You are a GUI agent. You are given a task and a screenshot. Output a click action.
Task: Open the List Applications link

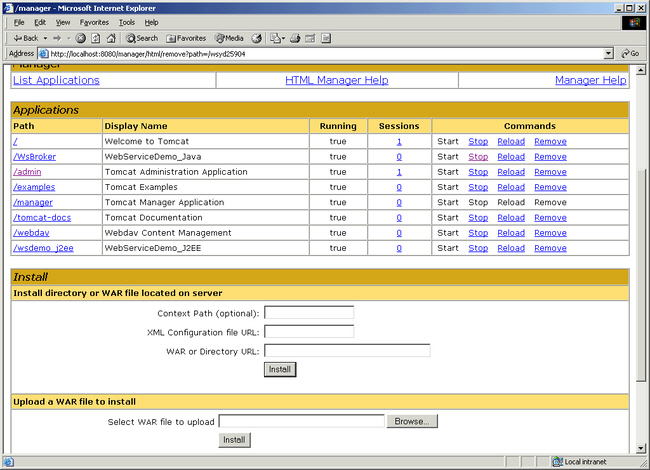[56, 80]
